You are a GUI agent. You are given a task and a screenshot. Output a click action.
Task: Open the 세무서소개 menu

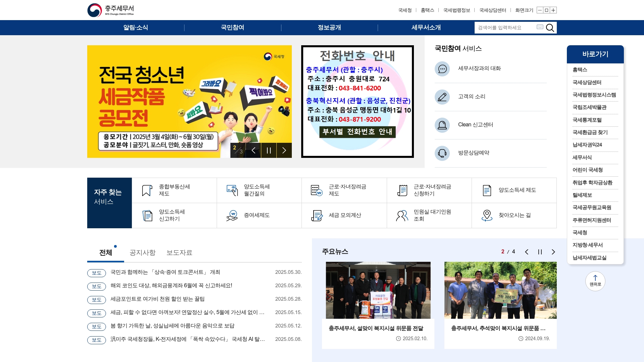tap(426, 28)
